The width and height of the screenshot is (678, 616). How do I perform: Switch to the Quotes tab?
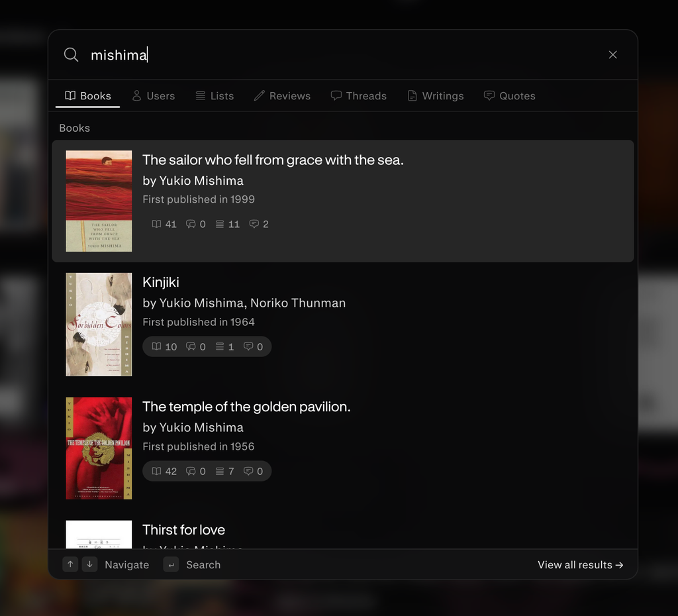(x=509, y=95)
